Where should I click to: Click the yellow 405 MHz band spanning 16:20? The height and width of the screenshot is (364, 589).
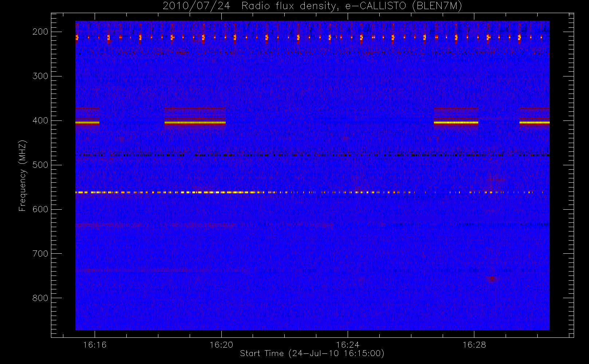(x=195, y=123)
